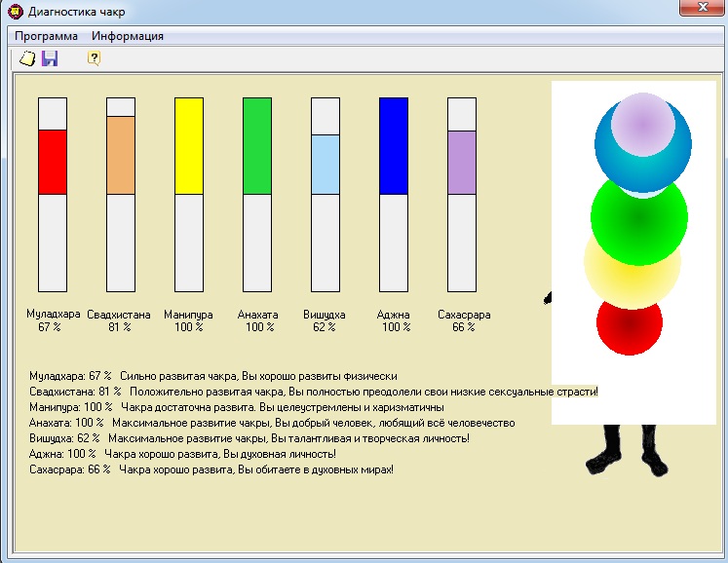728x563 pixels.
Task: Click the new document toolbar icon
Action: (x=27, y=58)
